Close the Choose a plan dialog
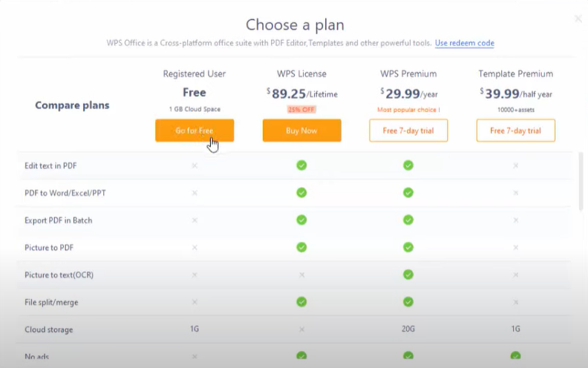 pyautogui.click(x=578, y=19)
